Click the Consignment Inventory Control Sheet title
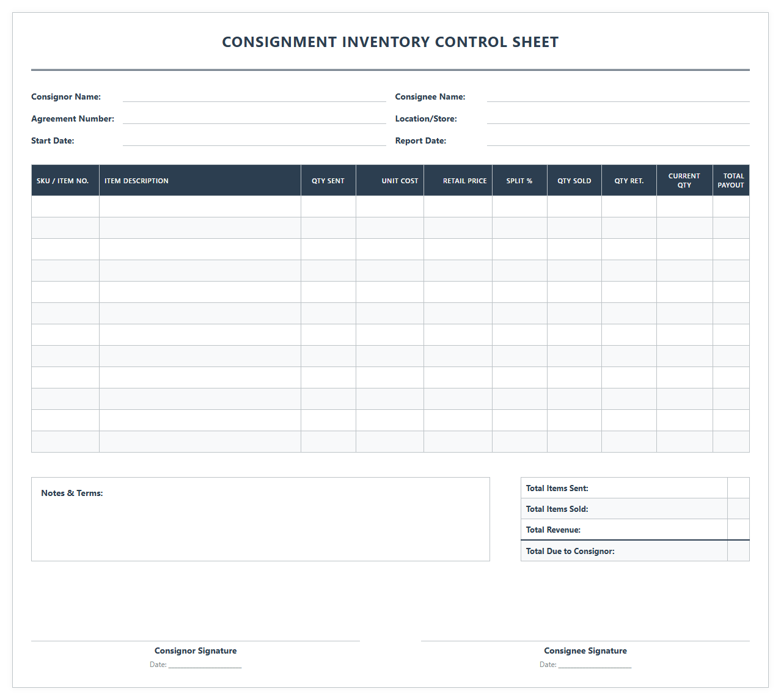The width and height of the screenshot is (781, 700). (391, 42)
